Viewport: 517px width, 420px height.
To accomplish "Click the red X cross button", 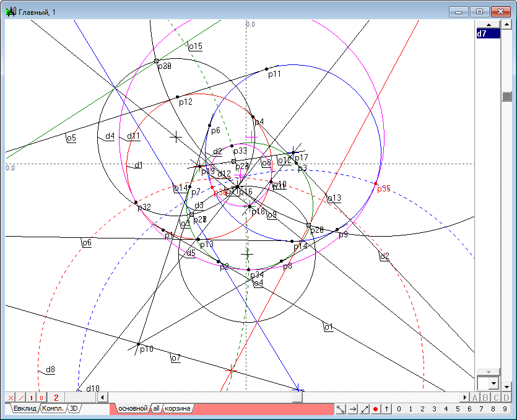I will click(x=11, y=398).
